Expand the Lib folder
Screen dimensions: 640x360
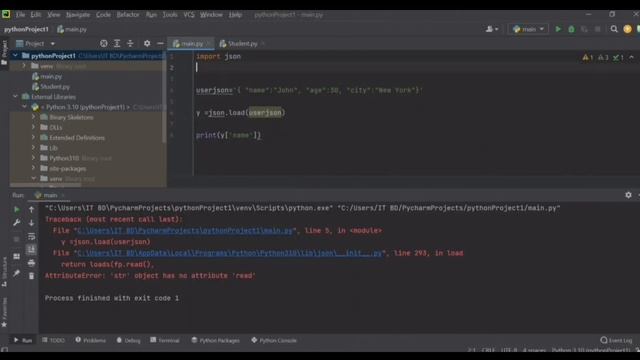33,148
